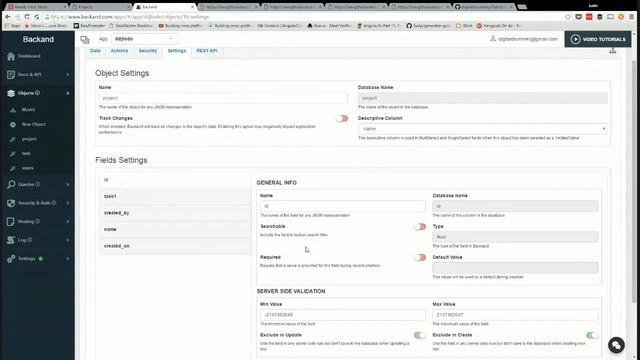This screenshot has width=640, height=360.
Task: Bookmark page with the star icon
Action: pos(568,17)
